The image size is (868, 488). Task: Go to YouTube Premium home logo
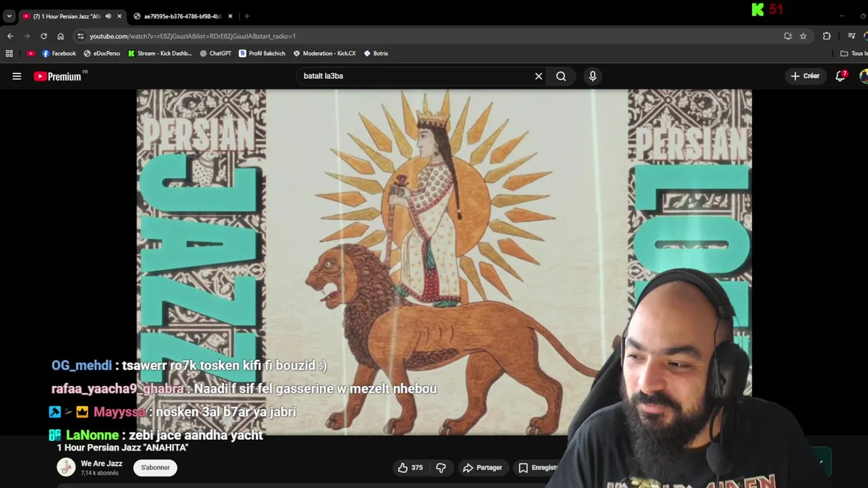coord(58,76)
